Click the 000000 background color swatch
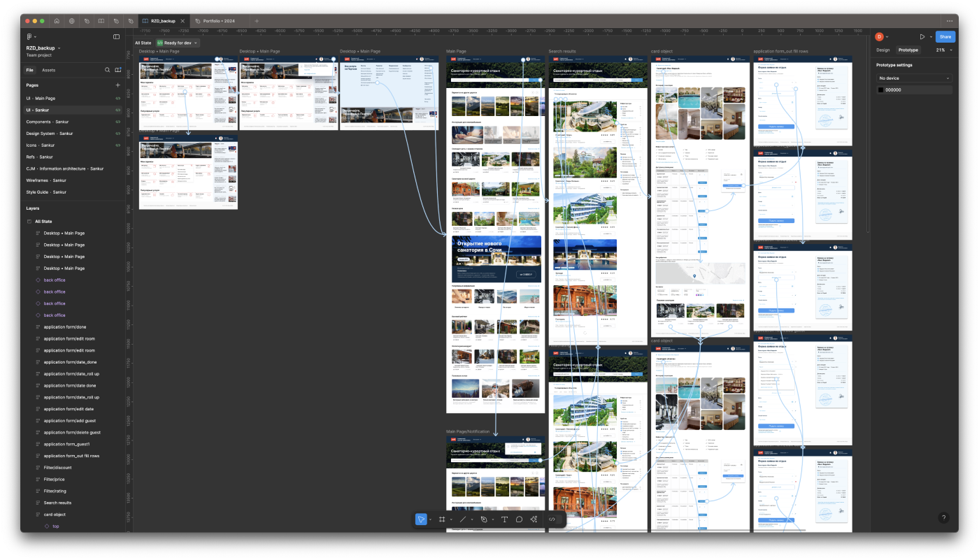 (x=882, y=89)
